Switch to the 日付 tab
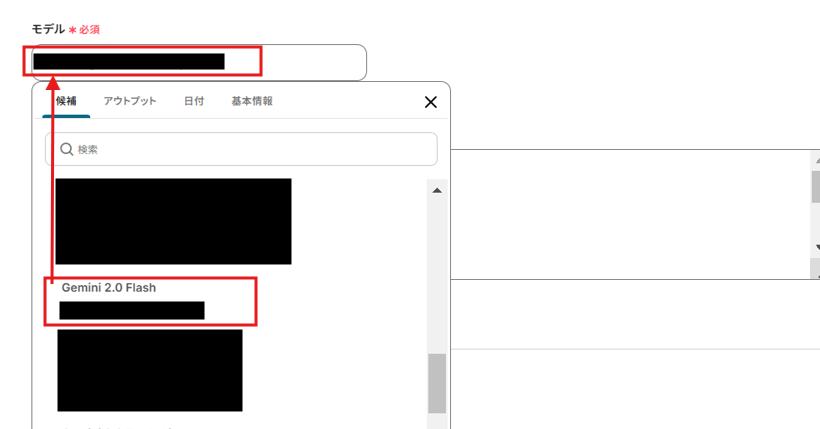The image size is (820, 429). (x=194, y=101)
